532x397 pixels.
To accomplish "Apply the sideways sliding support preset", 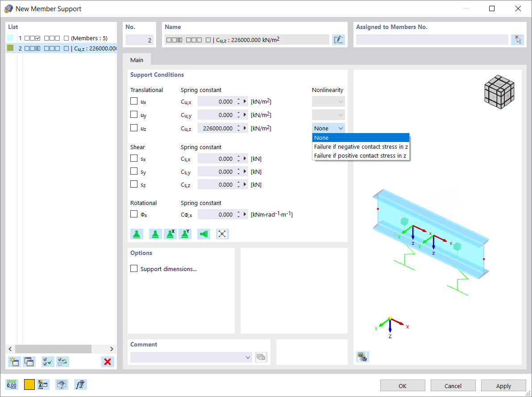I will 204,234.
